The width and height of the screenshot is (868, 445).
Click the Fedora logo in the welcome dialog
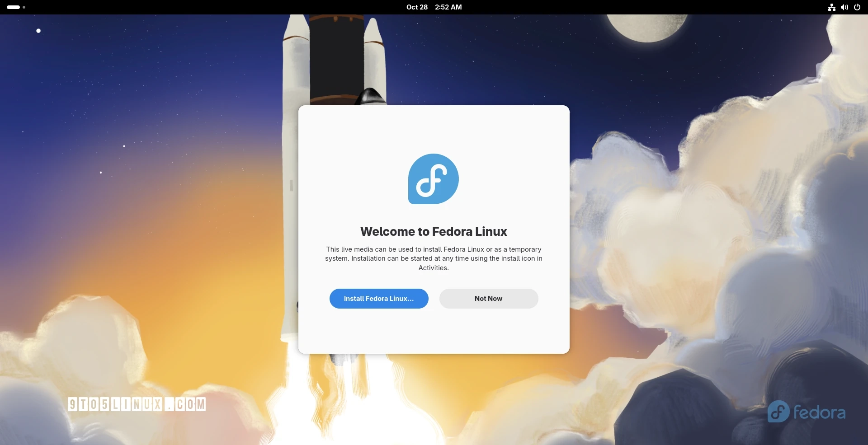[x=433, y=179]
